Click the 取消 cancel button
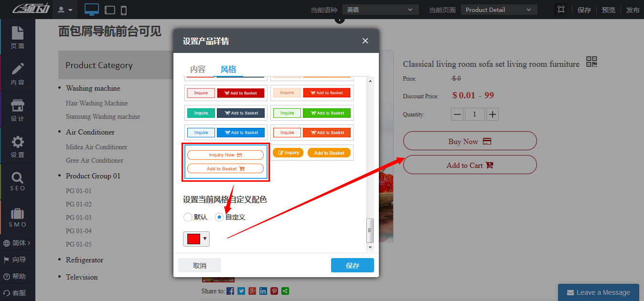Image resolution: width=644 pixels, height=301 pixels. 200,266
